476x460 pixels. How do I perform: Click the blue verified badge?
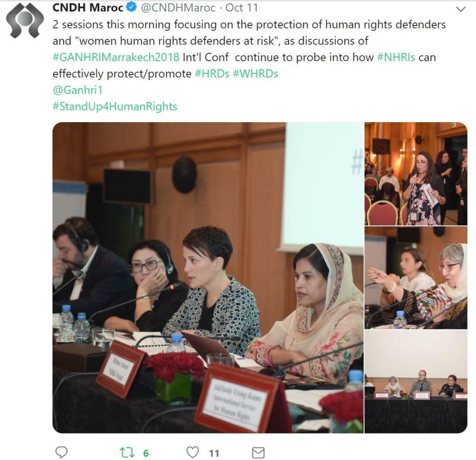point(132,7)
